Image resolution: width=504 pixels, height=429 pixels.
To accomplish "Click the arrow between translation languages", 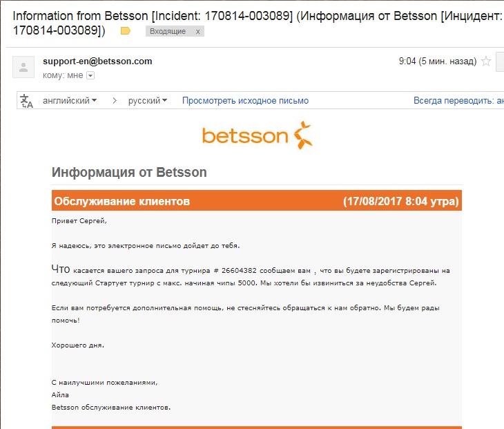I will [115, 101].
